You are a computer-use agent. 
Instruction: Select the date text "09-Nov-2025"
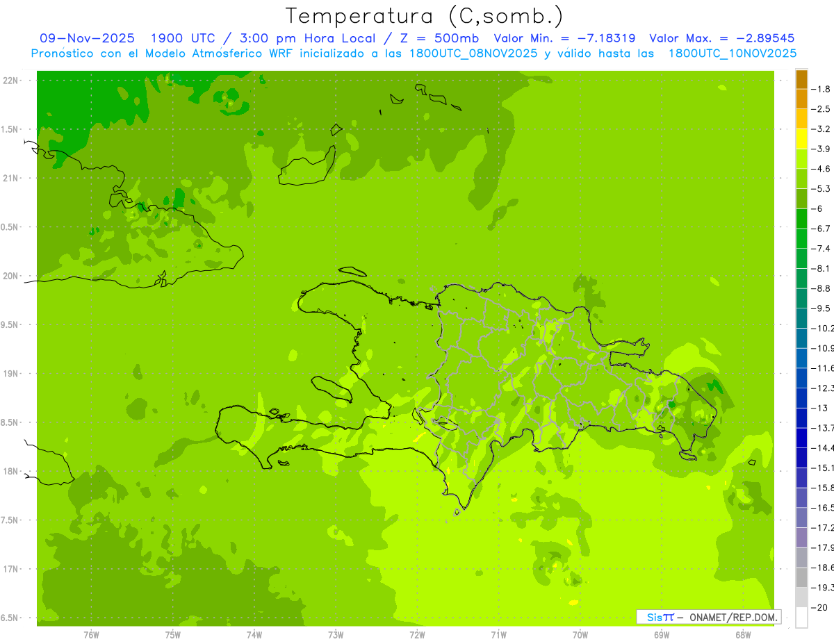(x=88, y=38)
